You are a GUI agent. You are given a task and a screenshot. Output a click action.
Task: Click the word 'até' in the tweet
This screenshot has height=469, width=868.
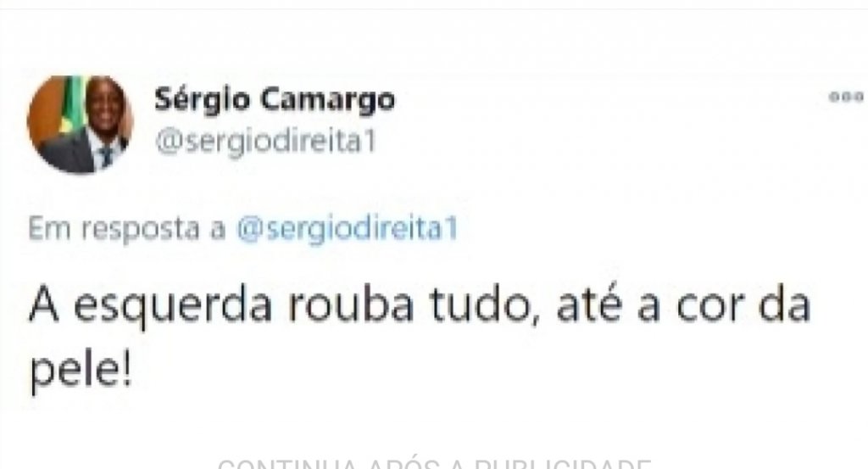click(588, 304)
